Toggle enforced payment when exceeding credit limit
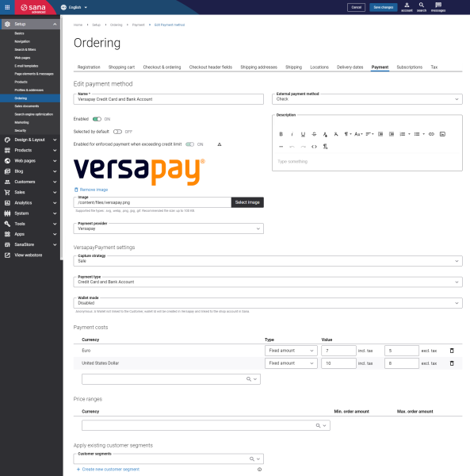470x476 pixels. pyautogui.click(x=189, y=144)
